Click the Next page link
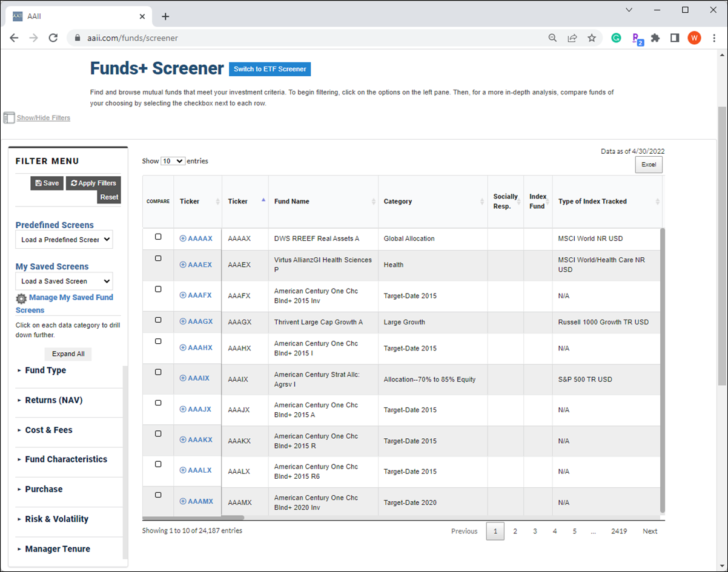This screenshot has width=728, height=572. [650, 531]
